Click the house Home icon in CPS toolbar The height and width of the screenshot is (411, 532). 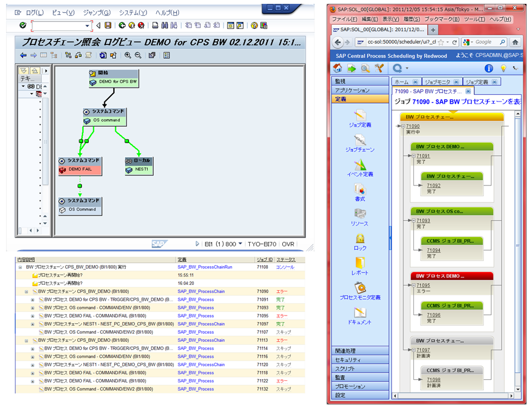(x=338, y=68)
